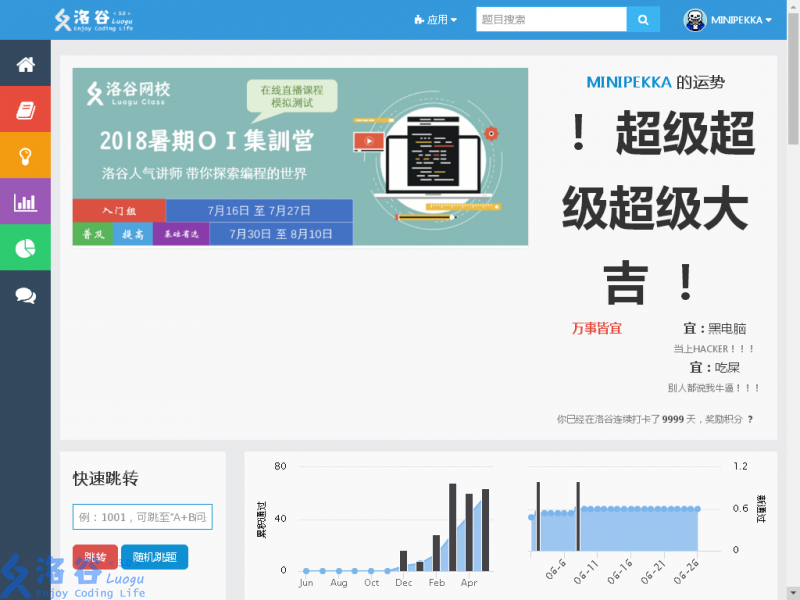Open the red book icon in sidebar
The width and height of the screenshot is (800, 600).
point(25,111)
